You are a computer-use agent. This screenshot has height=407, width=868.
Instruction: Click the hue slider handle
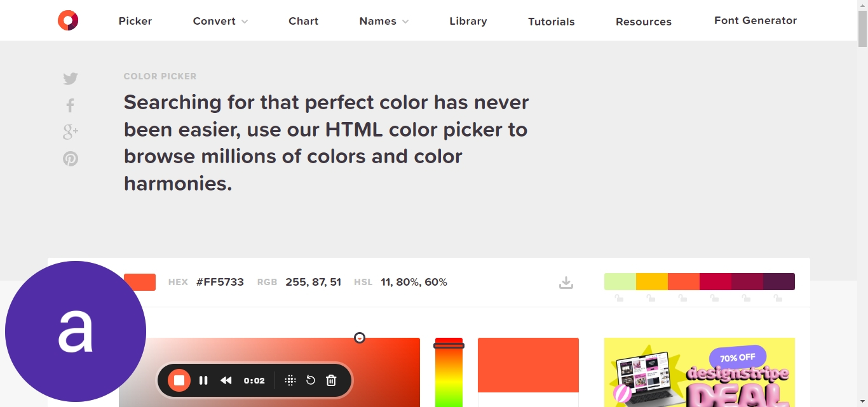pos(449,345)
